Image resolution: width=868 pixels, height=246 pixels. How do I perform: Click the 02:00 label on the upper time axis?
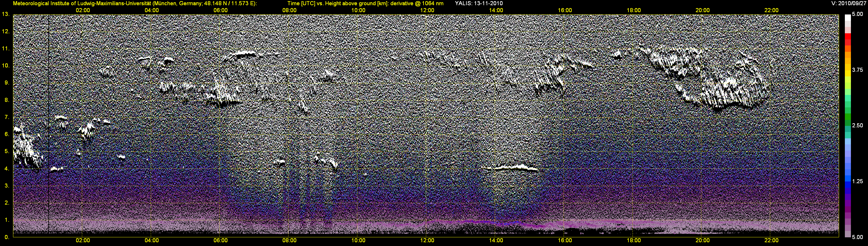(82, 10)
